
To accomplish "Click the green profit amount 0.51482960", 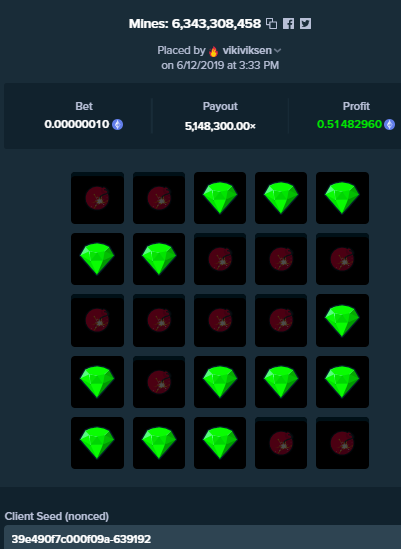I will (349, 124).
